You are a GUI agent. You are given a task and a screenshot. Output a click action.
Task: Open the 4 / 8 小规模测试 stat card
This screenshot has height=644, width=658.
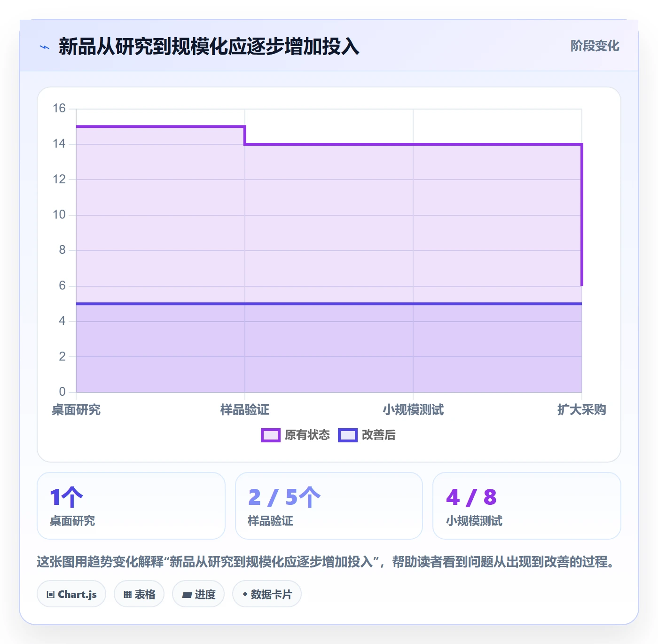point(527,506)
